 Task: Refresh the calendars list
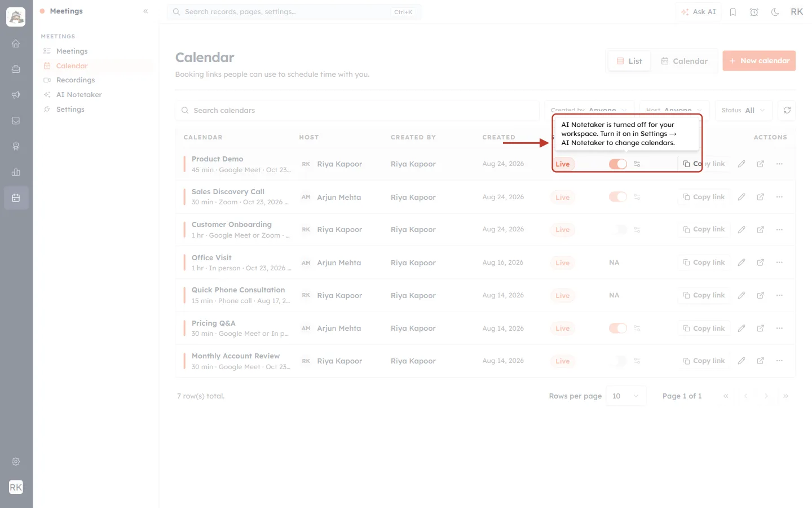pyautogui.click(x=787, y=110)
